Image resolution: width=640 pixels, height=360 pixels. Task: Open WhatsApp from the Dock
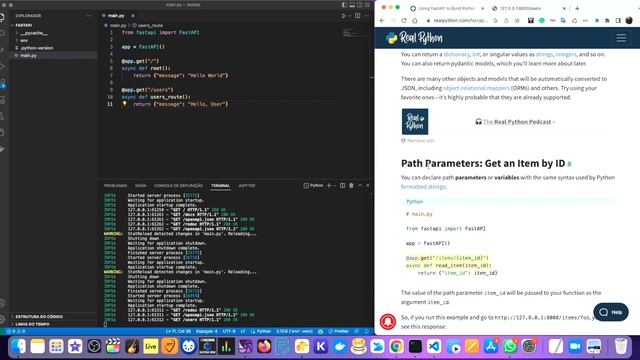point(510,347)
